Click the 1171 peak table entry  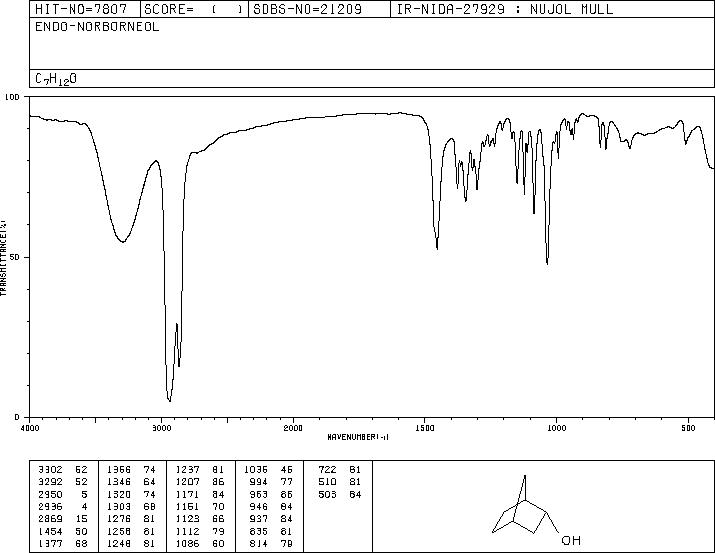[x=200, y=495]
